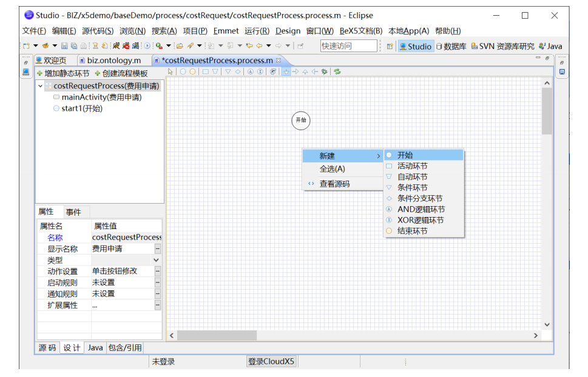
Task: Click inside the 快速访问 quick access field
Action: coord(348,45)
